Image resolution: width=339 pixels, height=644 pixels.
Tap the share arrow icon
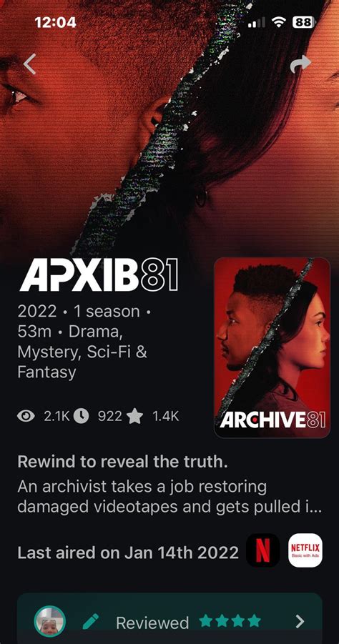click(x=300, y=64)
